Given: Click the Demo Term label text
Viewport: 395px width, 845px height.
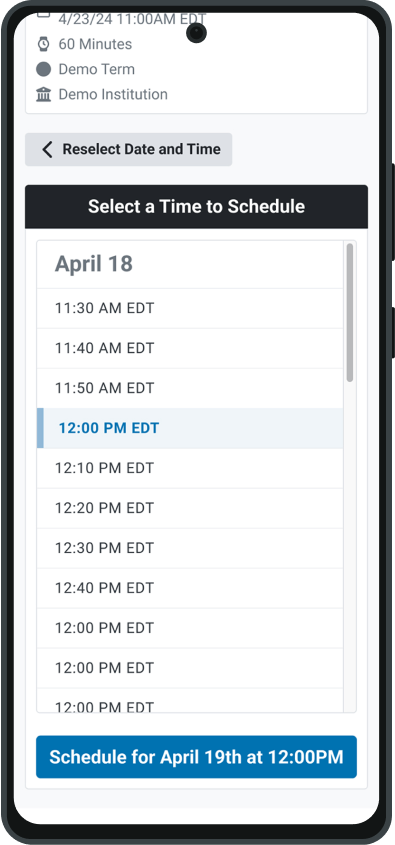Looking at the screenshot, I should coord(96,69).
